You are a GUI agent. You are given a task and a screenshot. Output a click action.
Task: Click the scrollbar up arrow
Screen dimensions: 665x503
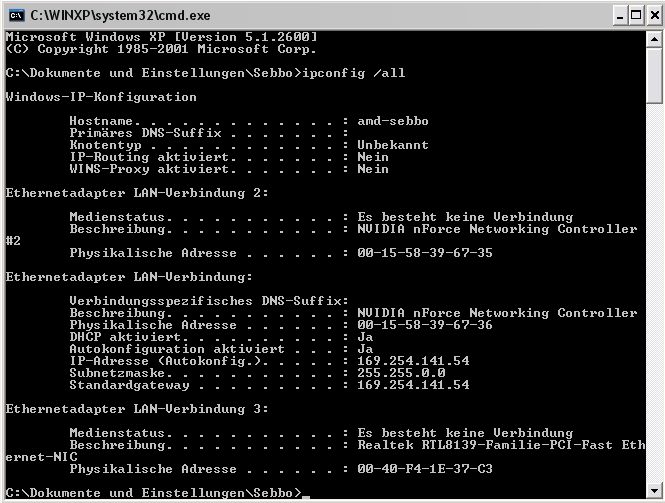point(654,39)
